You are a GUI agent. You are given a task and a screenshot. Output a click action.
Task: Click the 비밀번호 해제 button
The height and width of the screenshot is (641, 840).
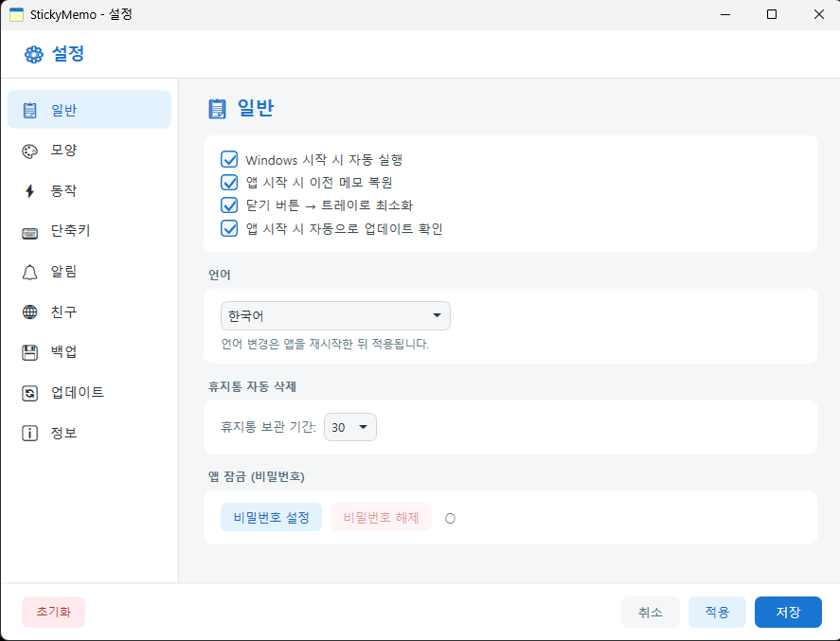tap(381, 518)
